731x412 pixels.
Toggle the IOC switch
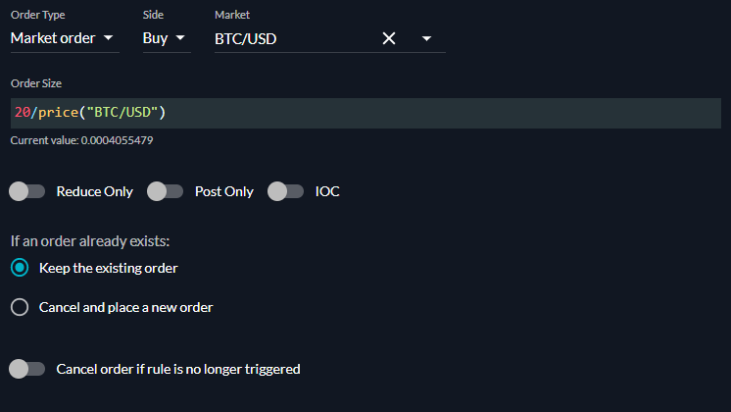tap(285, 191)
